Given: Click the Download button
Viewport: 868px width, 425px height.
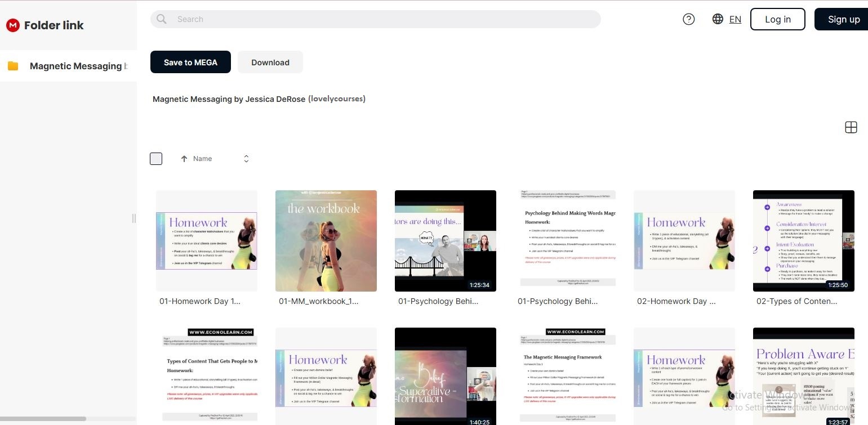Looking at the screenshot, I should coord(270,62).
